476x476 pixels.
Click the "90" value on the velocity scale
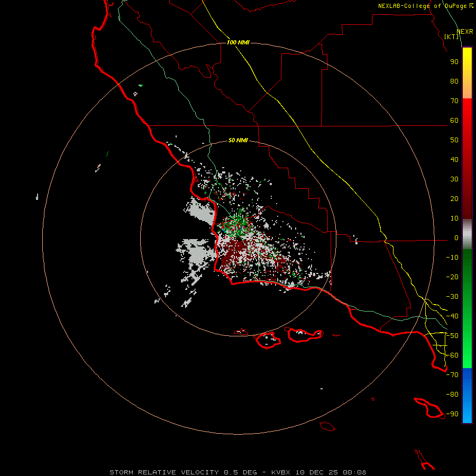click(x=454, y=62)
